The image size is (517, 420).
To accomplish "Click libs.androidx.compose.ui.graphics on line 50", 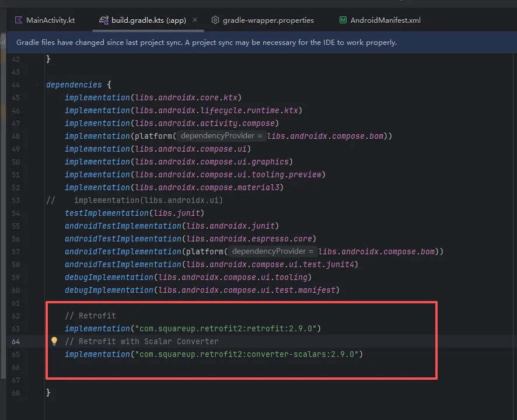I will coord(212,162).
